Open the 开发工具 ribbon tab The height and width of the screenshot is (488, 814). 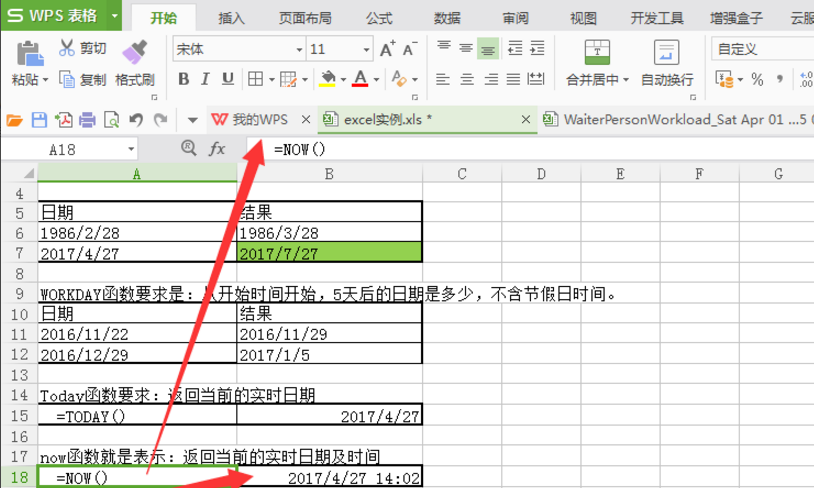657,18
